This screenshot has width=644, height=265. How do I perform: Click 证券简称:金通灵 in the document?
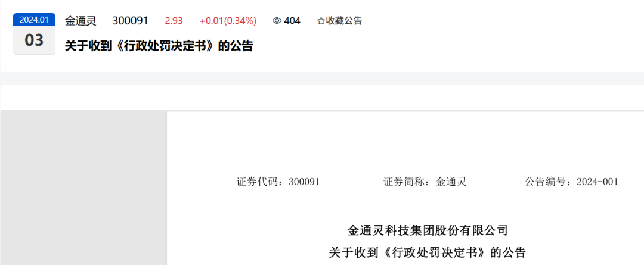tap(425, 182)
